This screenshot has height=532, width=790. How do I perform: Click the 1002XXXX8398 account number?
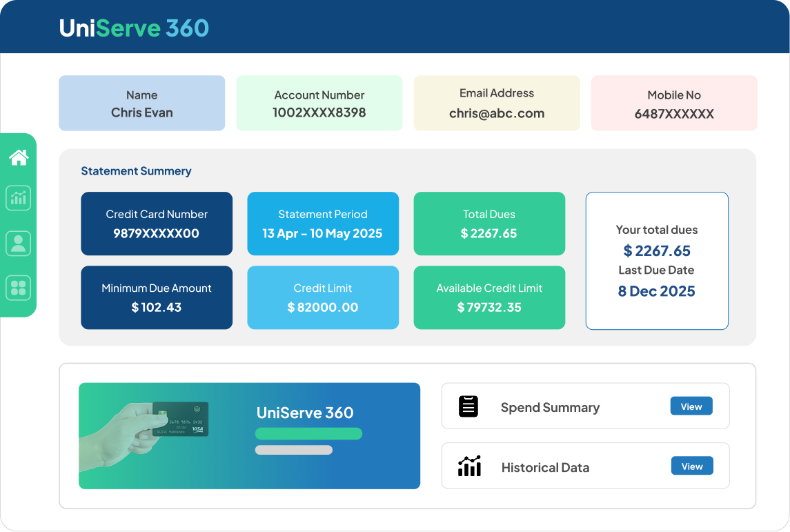(319, 112)
